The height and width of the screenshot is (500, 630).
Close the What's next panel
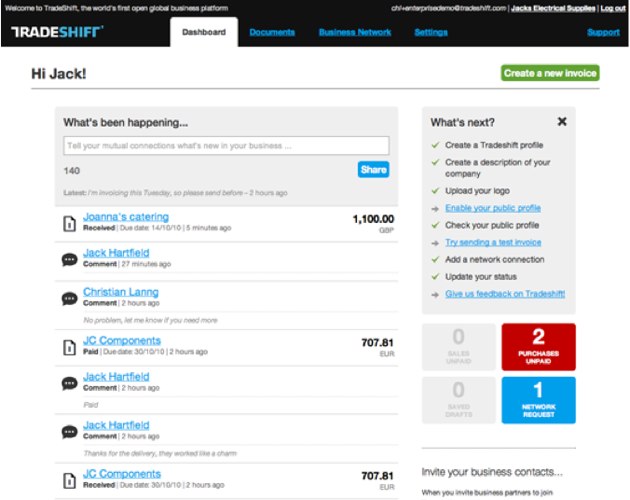(x=562, y=121)
